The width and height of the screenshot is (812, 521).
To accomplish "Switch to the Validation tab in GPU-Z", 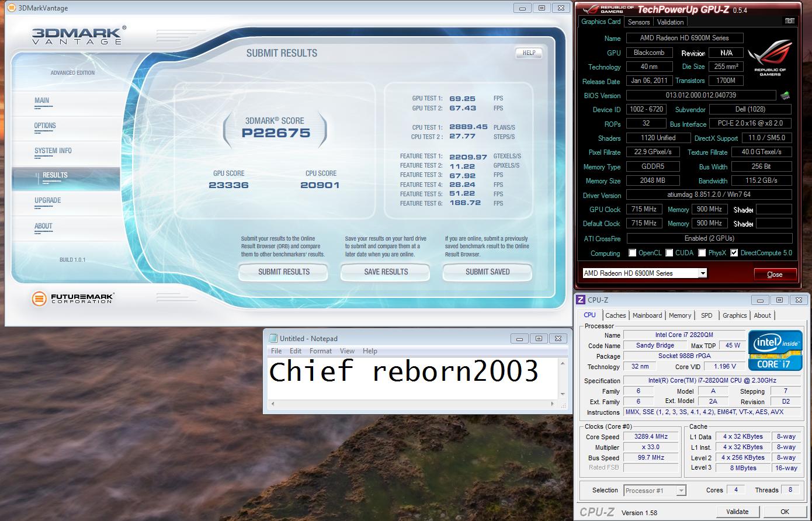I will click(670, 22).
